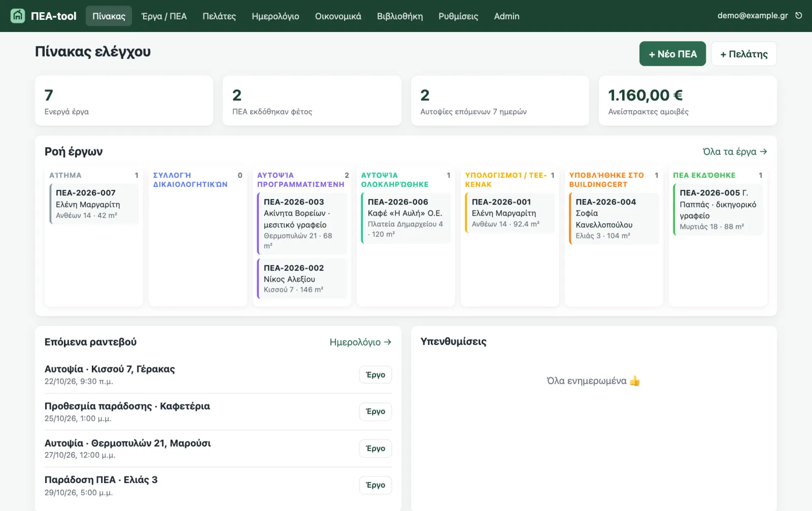Click the ΑΥΤΟΨΊΑ ΠΡΟΓΡΑΜΜΑΤΙΣΜΈΝΗ column header
This screenshot has width=812, height=511.
pos(300,180)
